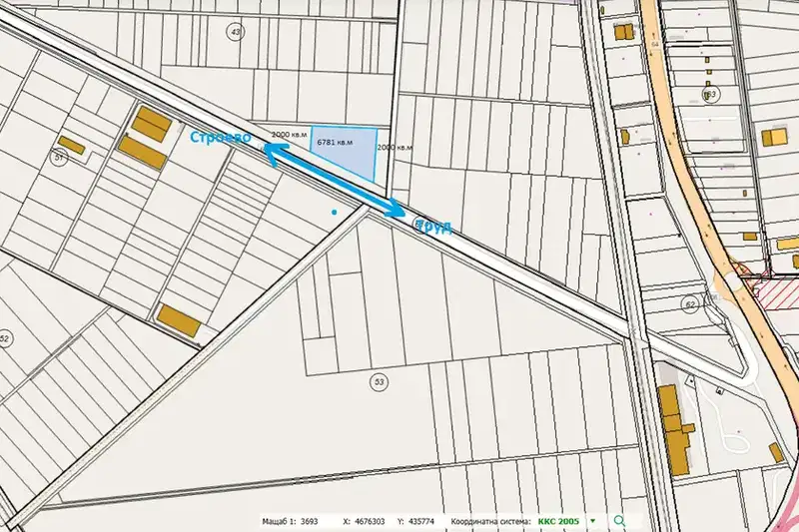Click the circled block number 43
Screen dimensions: 799x532
click(x=235, y=32)
